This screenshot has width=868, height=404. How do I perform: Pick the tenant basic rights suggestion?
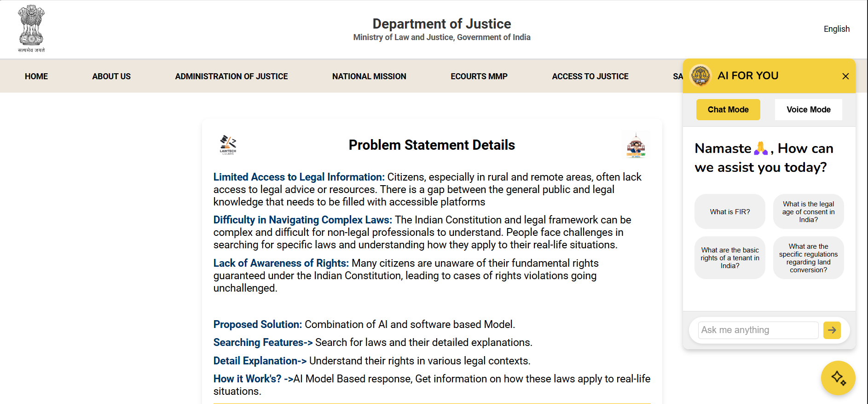[x=729, y=258]
